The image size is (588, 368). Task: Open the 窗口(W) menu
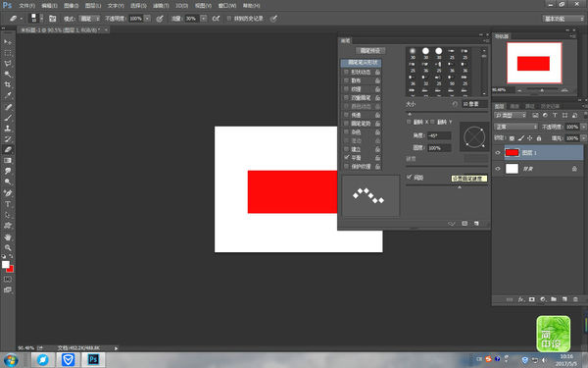click(x=227, y=6)
